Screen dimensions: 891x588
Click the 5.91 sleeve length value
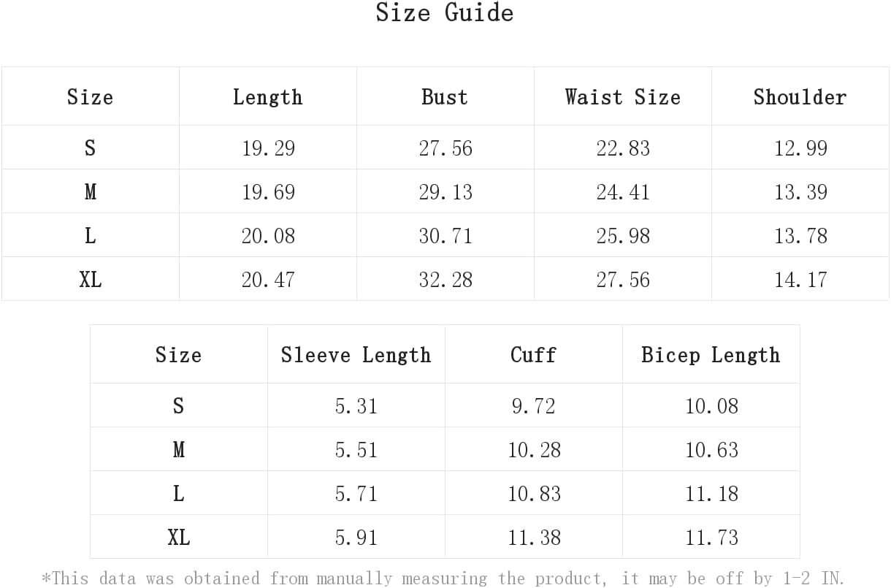click(356, 538)
